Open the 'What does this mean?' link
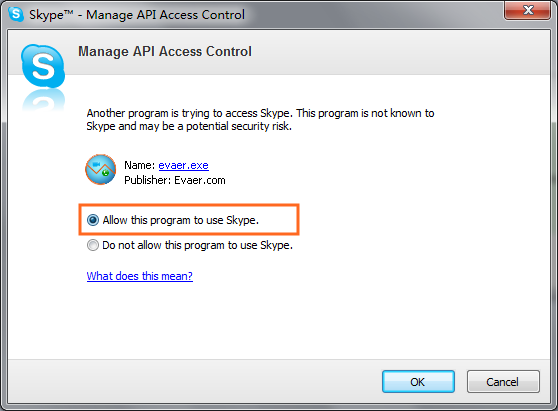The height and width of the screenshot is (411, 558). (140, 276)
